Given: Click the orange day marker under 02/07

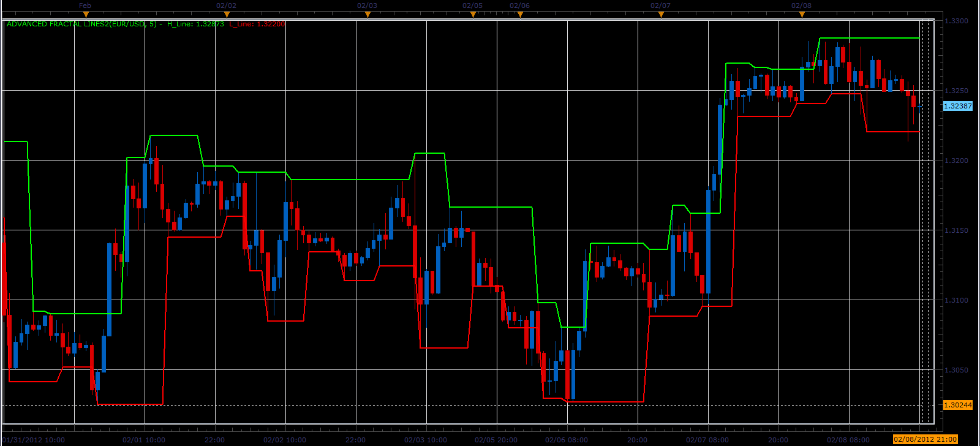Looking at the screenshot, I should click(x=661, y=14).
